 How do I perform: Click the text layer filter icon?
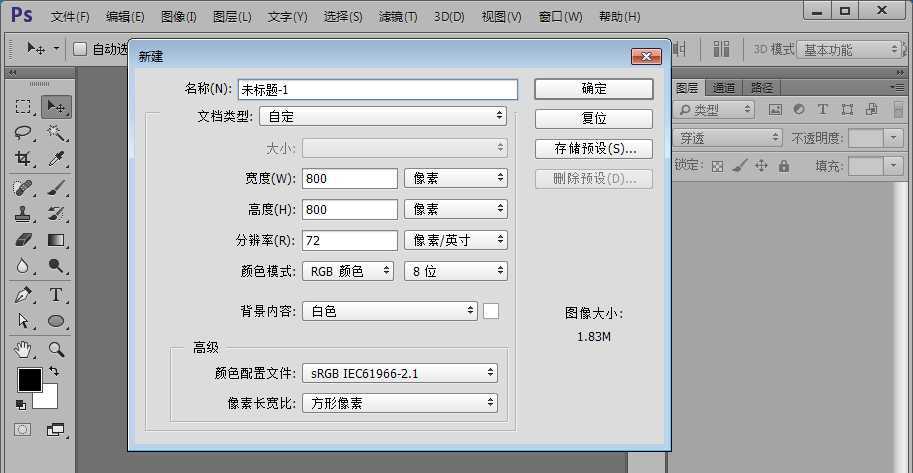tap(823, 110)
